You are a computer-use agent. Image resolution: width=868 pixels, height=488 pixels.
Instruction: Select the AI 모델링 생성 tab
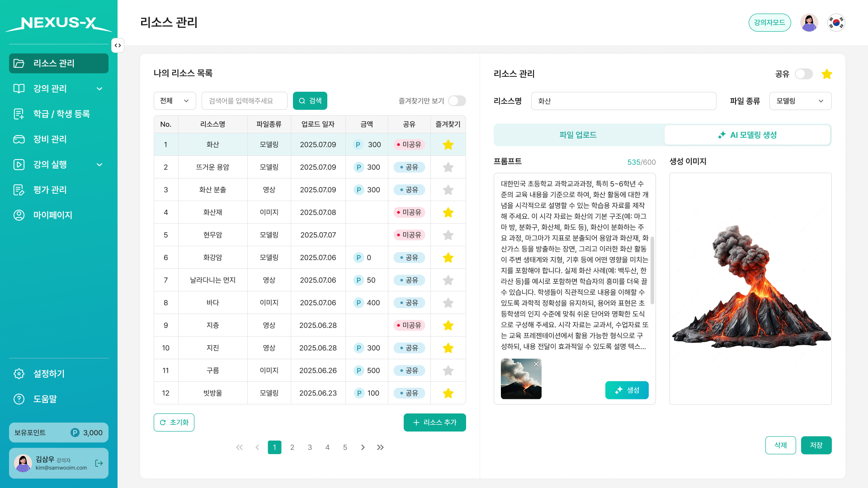pos(747,135)
